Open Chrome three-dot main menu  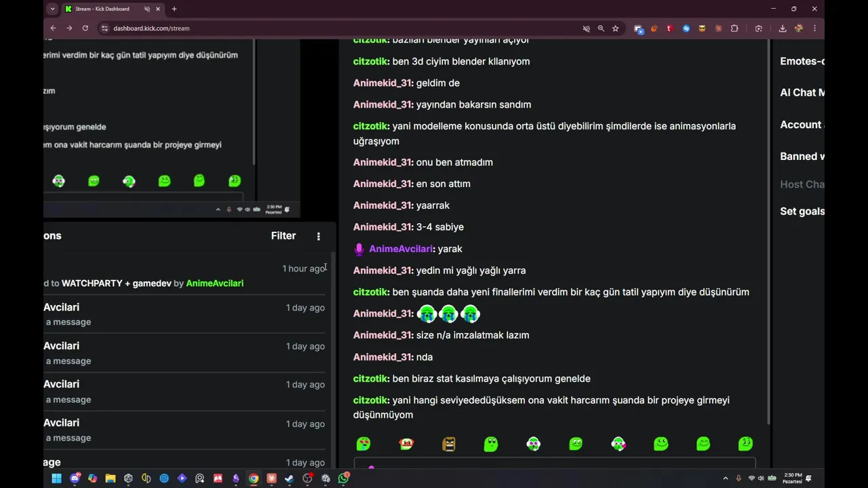click(814, 28)
